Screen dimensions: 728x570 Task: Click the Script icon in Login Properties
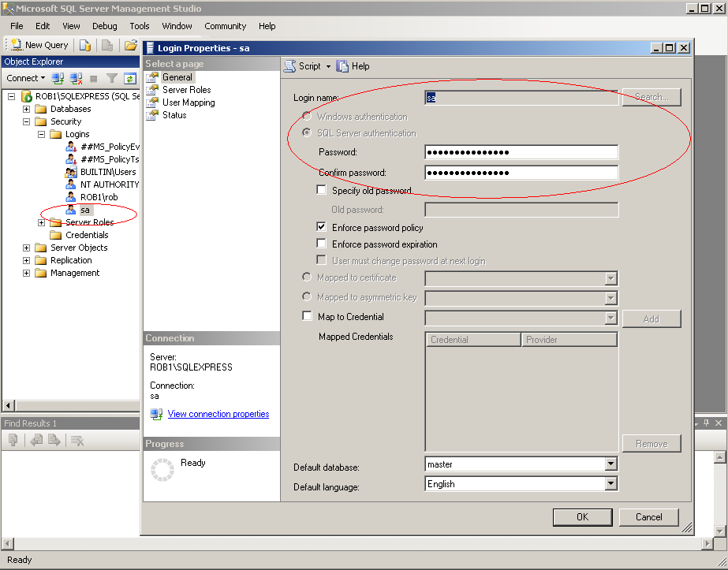click(x=289, y=66)
